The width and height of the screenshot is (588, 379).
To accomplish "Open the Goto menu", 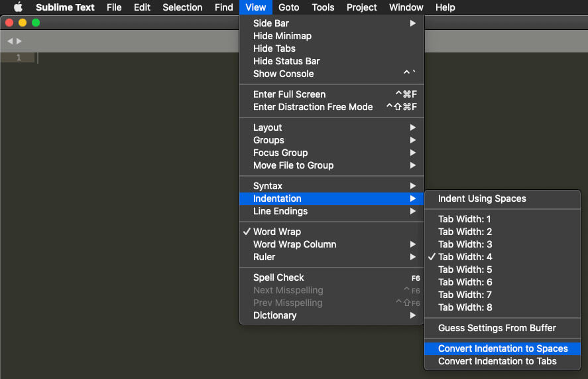I will 288,7.
